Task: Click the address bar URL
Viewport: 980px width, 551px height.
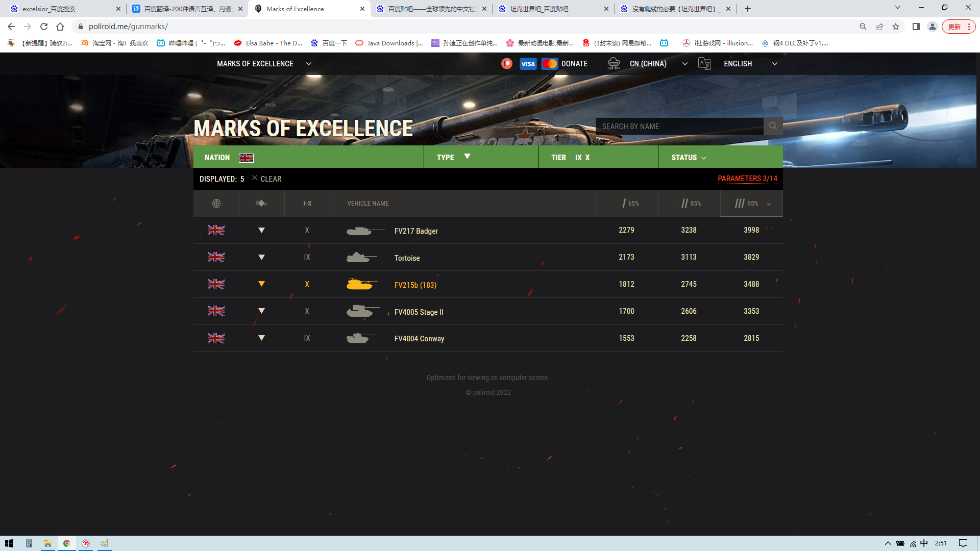Action: [128, 27]
